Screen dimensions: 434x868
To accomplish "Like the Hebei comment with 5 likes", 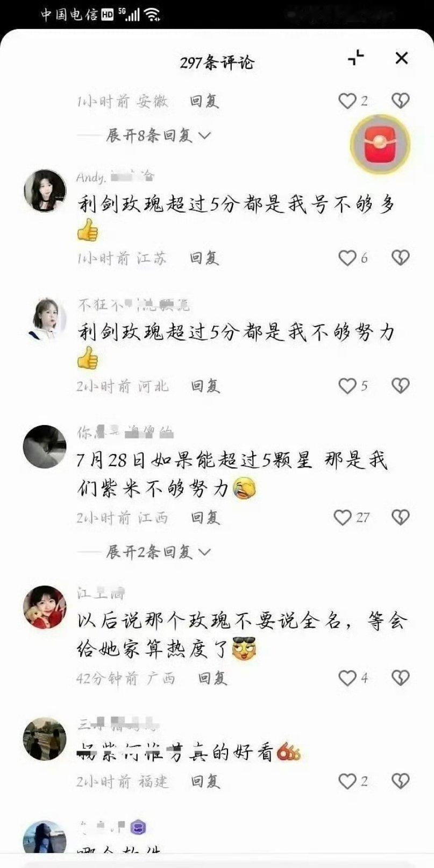I will click(347, 385).
